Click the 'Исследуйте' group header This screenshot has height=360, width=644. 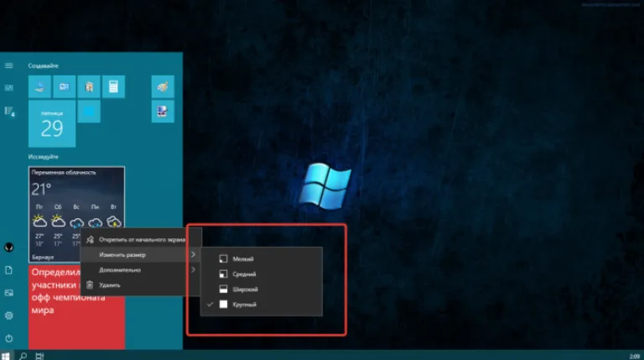pos(43,157)
